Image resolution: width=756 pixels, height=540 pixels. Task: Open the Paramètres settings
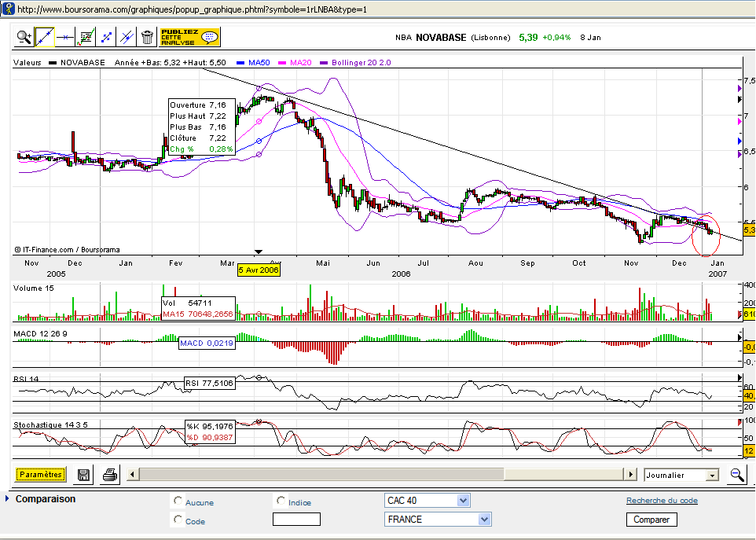click(42, 475)
